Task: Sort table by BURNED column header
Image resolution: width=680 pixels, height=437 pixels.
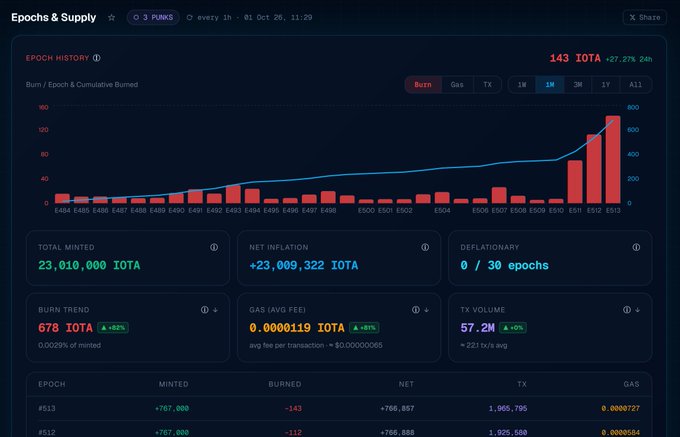Action: coord(285,384)
